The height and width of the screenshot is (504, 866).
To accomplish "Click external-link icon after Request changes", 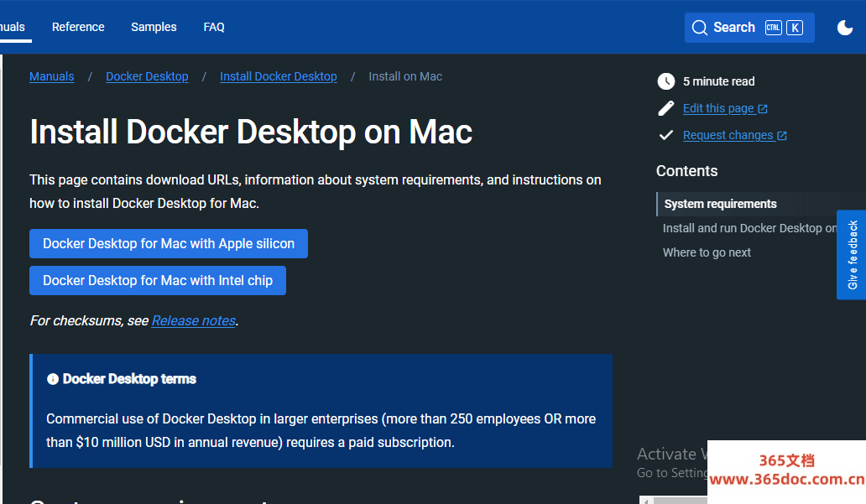I will click(x=782, y=136).
